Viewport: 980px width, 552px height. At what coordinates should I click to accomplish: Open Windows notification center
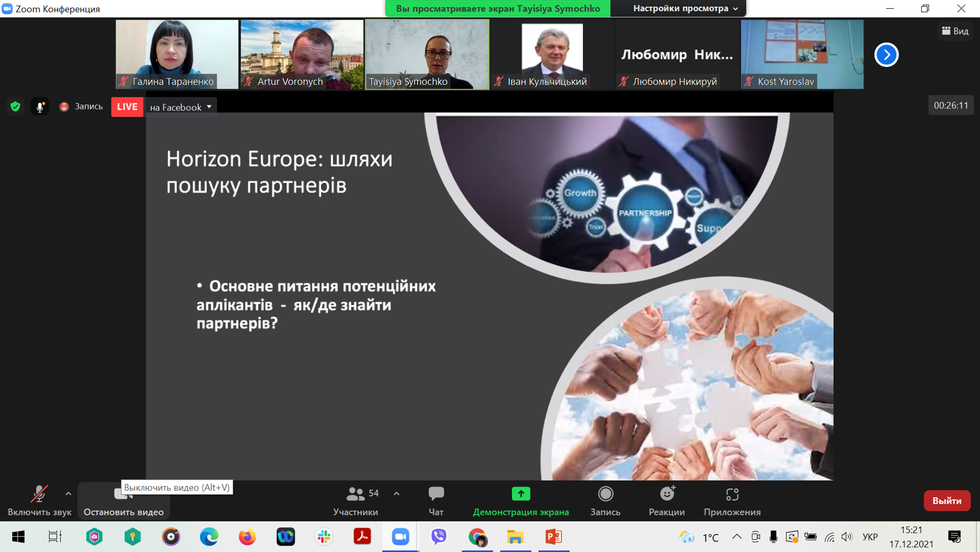pos(954,537)
